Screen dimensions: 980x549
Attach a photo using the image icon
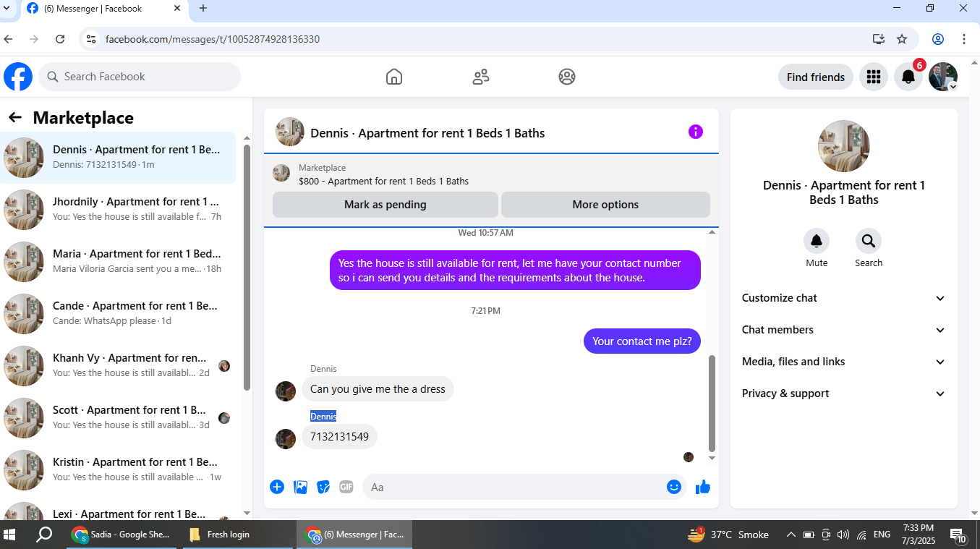tap(301, 487)
